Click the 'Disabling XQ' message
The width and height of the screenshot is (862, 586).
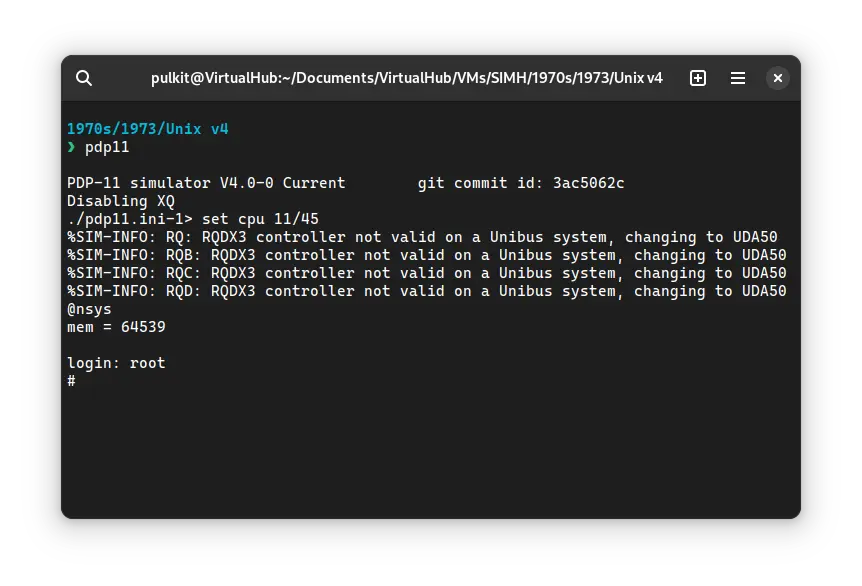click(120, 200)
